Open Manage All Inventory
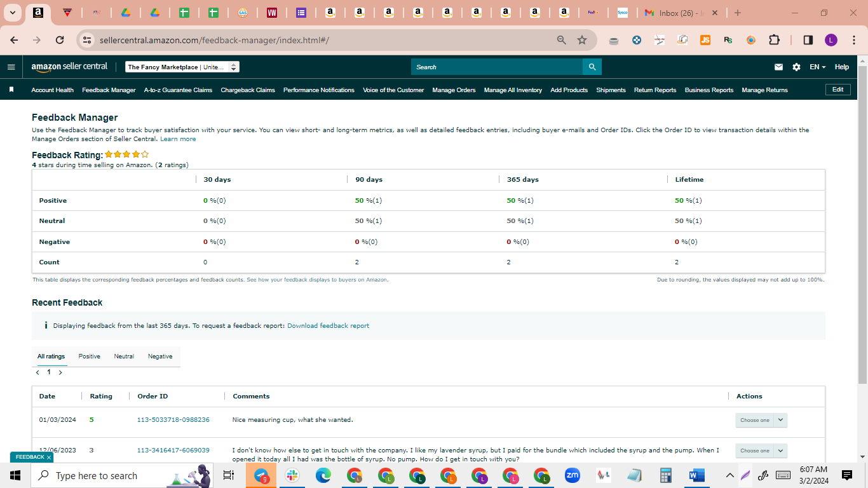The width and height of the screenshot is (868, 488). tap(513, 90)
